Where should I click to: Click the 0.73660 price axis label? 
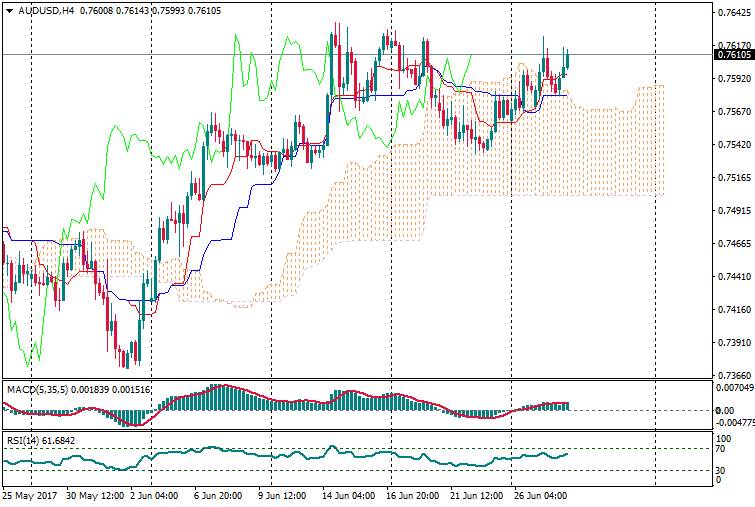734,376
